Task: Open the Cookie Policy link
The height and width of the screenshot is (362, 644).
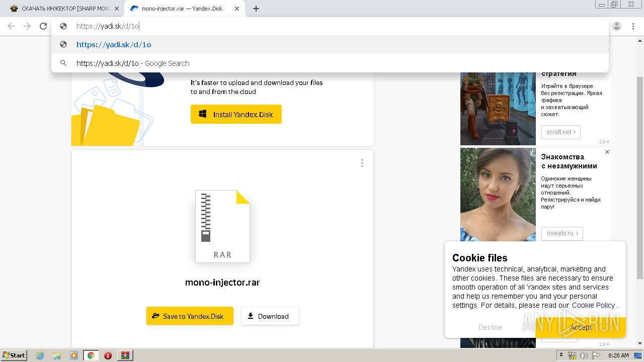Action: tap(593, 305)
